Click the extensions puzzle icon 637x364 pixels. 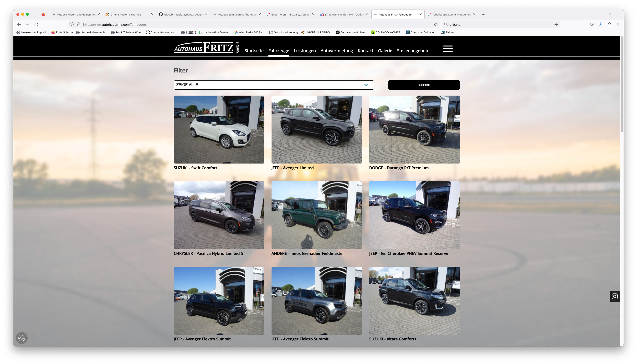[x=609, y=25]
